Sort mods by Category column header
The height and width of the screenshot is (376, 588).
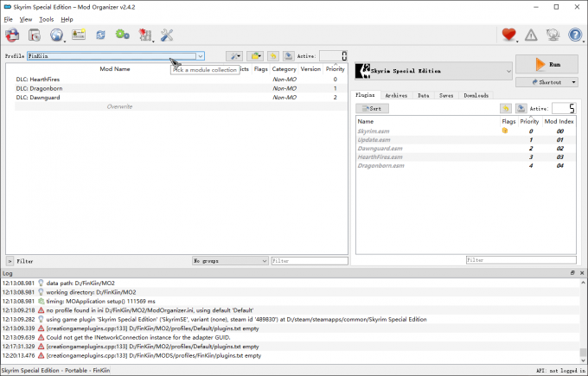point(284,69)
